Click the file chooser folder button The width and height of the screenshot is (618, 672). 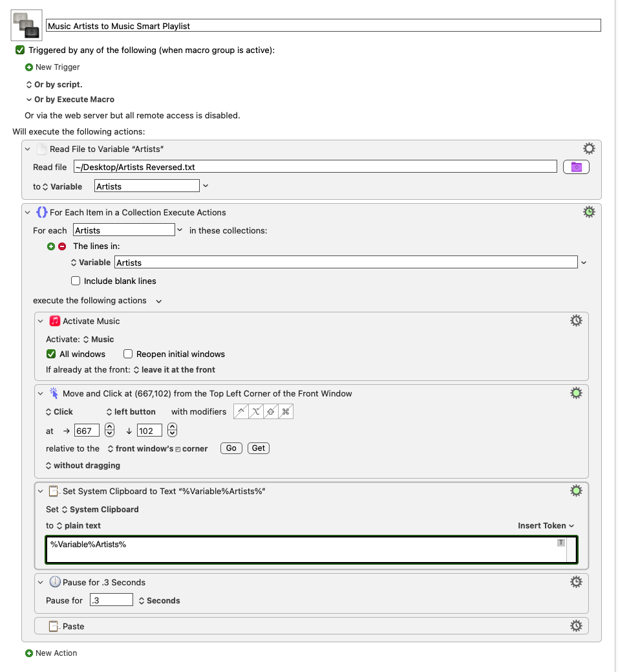[576, 167]
